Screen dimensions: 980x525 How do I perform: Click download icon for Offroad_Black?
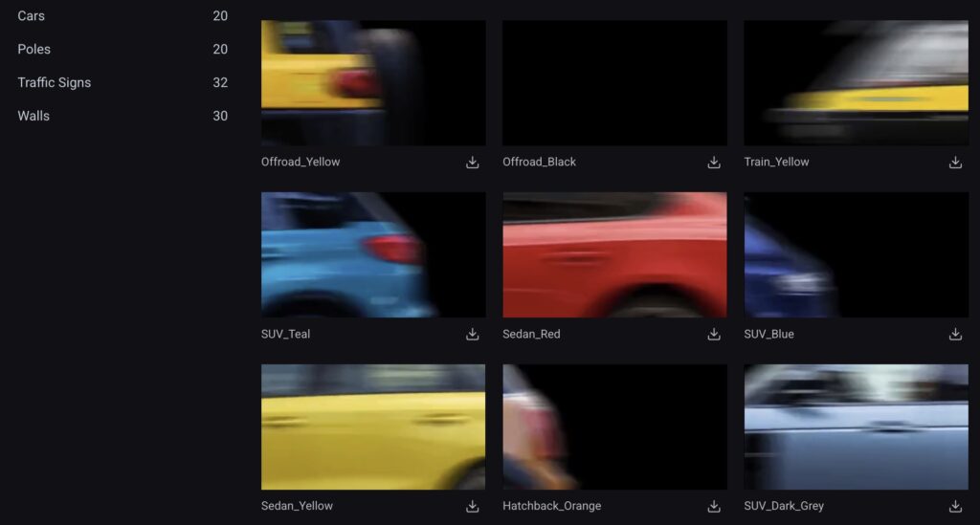pyautogui.click(x=713, y=163)
